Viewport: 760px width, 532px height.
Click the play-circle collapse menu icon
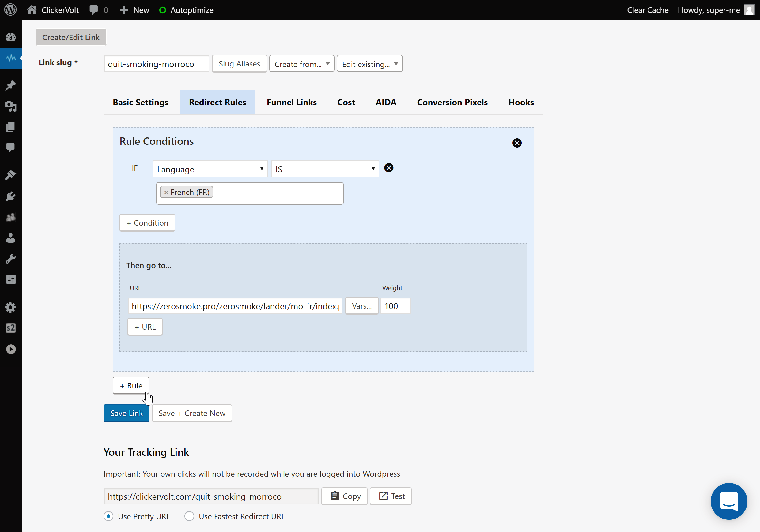(11, 349)
